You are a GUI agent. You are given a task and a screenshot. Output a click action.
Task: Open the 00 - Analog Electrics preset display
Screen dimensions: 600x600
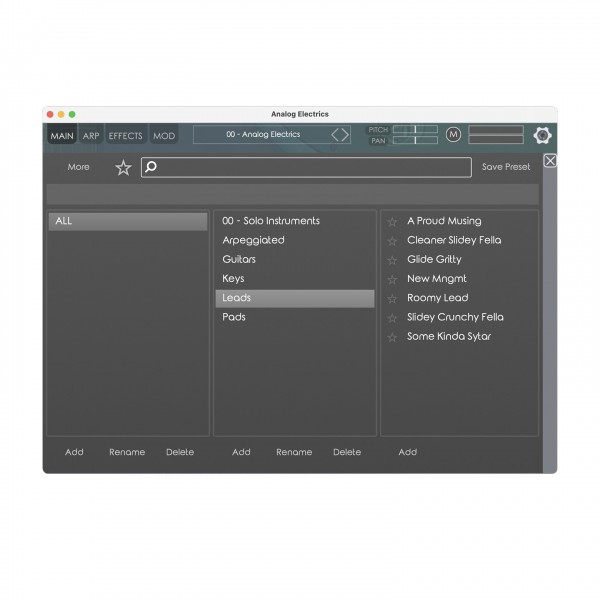263,134
